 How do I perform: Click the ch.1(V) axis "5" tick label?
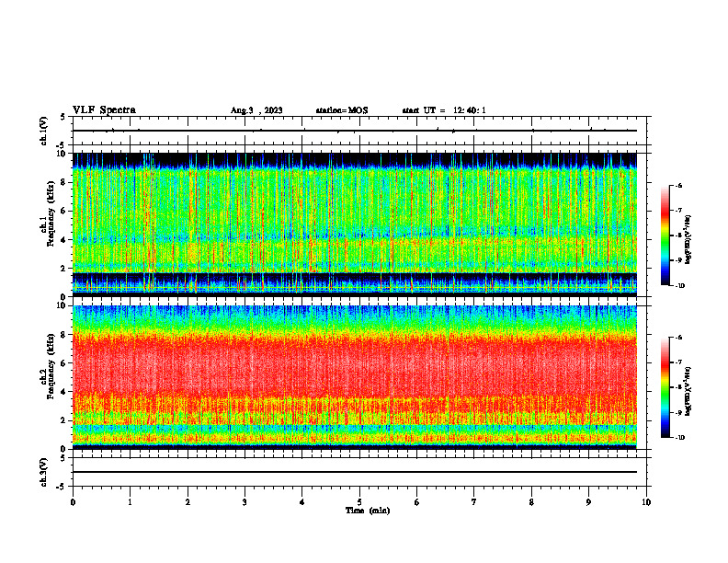click(63, 117)
